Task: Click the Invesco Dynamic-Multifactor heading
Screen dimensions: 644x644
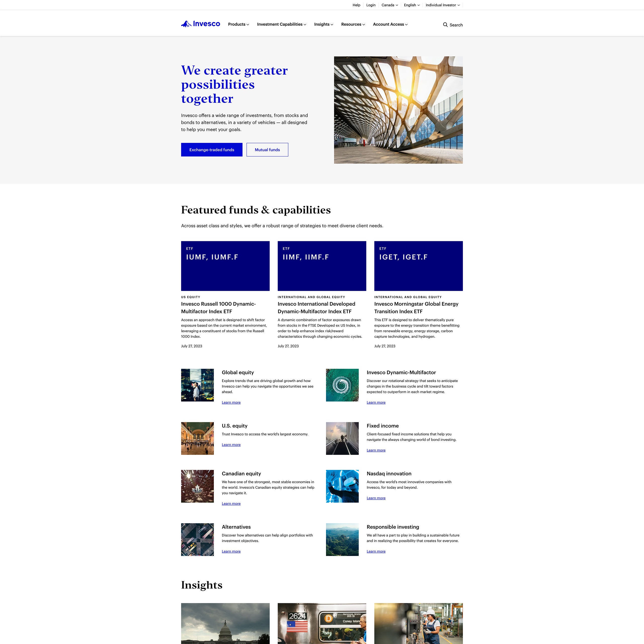Action: [401, 372]
